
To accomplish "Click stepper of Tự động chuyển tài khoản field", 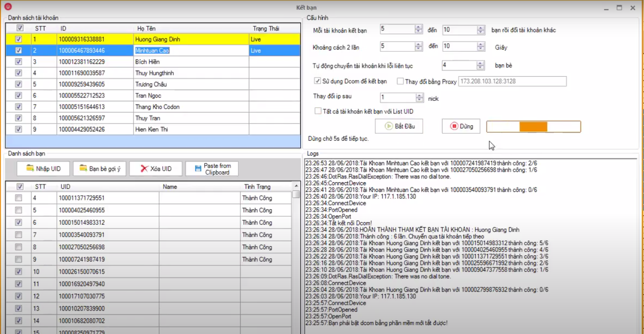I will [x=481, y=65].
